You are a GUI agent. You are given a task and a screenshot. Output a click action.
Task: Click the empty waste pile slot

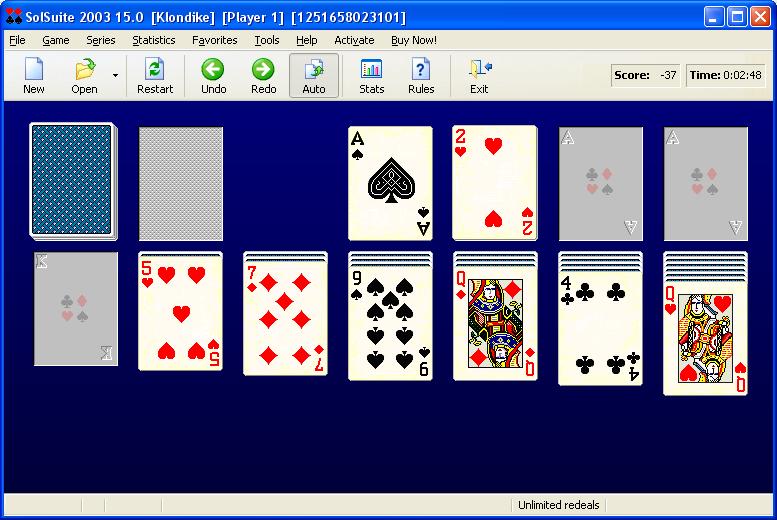tap(181, 183)
